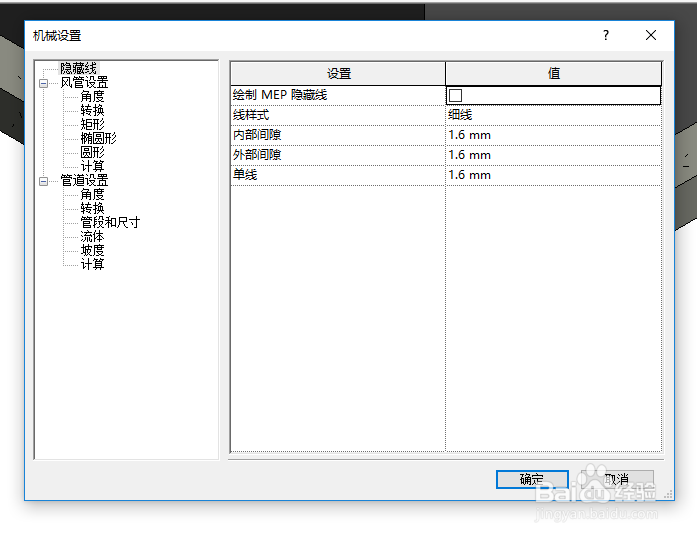Viewport: 697px width, 538px height.
Task: Click the 设置 column header
Action: 338,73
